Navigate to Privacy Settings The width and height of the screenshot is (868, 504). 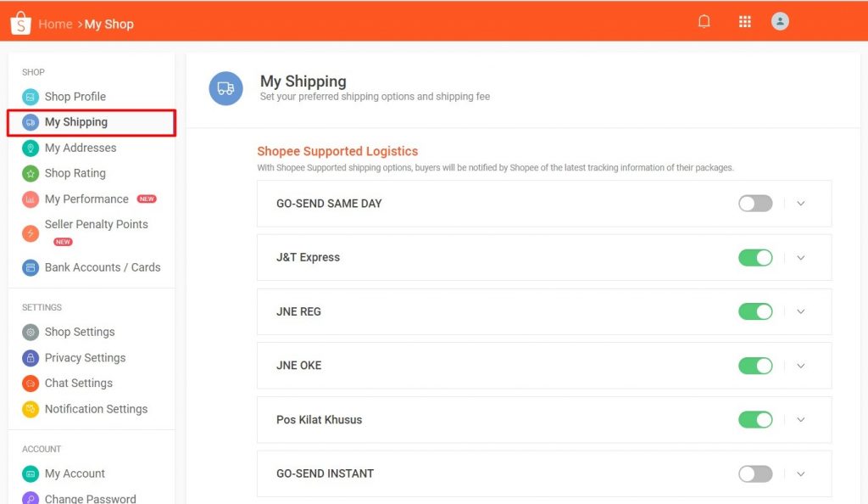click(82, 357)
